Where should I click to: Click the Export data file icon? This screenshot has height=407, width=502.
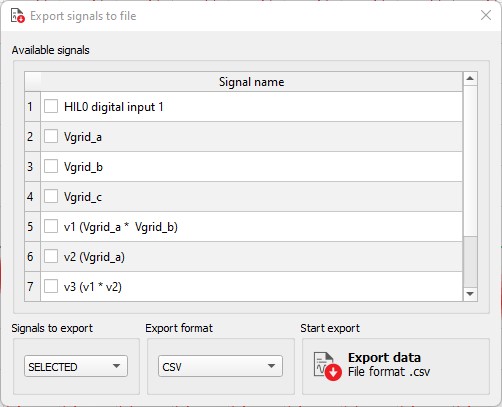[x=327, y=366]
